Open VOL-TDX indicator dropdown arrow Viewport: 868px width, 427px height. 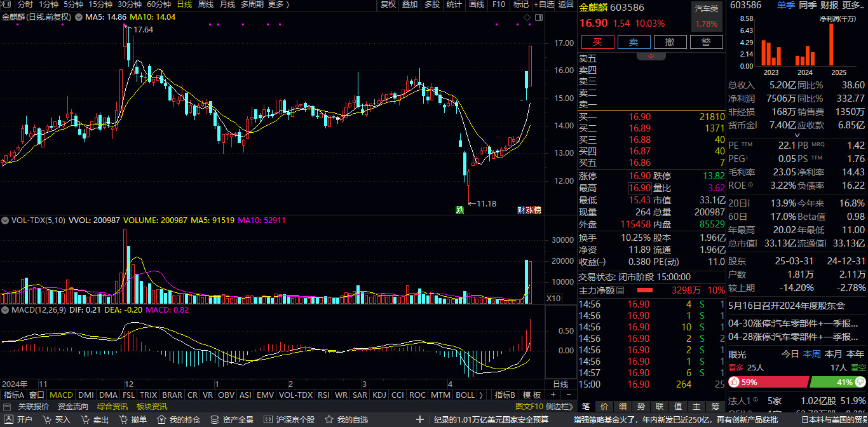[6, 220]
